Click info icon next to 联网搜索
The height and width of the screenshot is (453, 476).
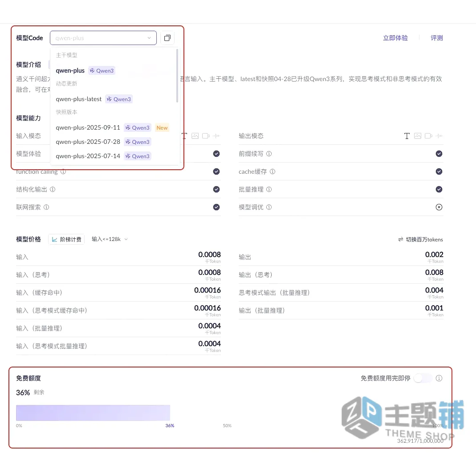tap(46, 207)
